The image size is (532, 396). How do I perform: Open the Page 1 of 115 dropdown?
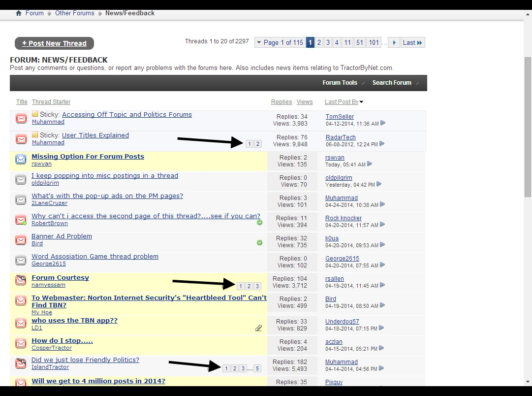pyautogui.click(x=279, y=43)
